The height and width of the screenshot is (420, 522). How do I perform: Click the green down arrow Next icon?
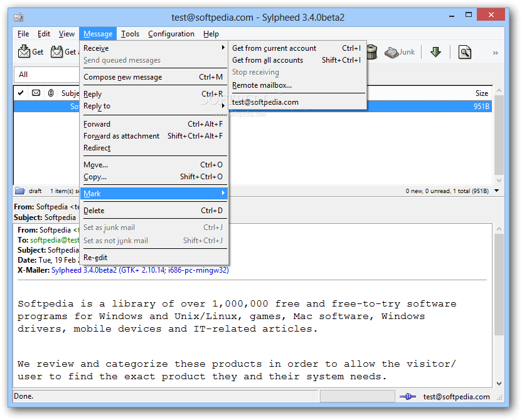pos(435,52)
